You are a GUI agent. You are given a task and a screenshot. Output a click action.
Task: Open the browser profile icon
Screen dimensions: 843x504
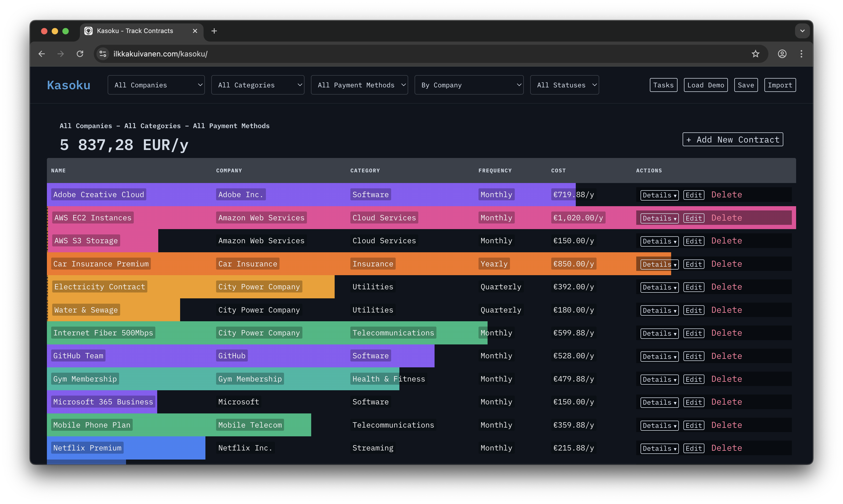(x=782, y=54)
